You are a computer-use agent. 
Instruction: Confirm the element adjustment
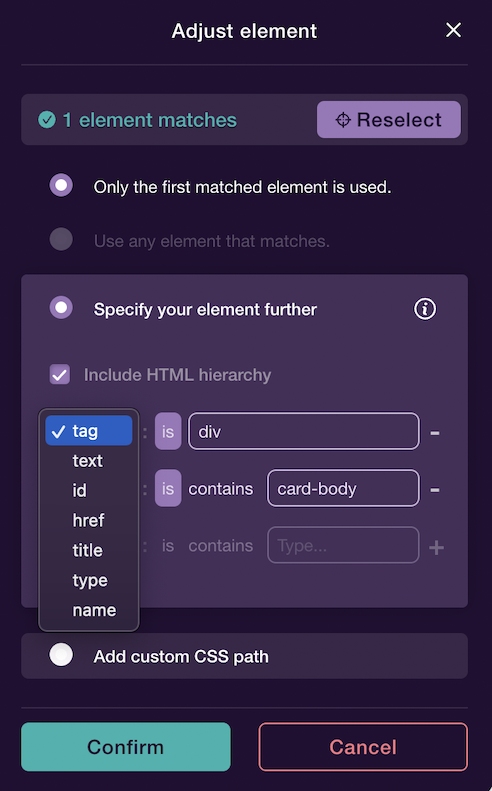[x=126, y=747]
